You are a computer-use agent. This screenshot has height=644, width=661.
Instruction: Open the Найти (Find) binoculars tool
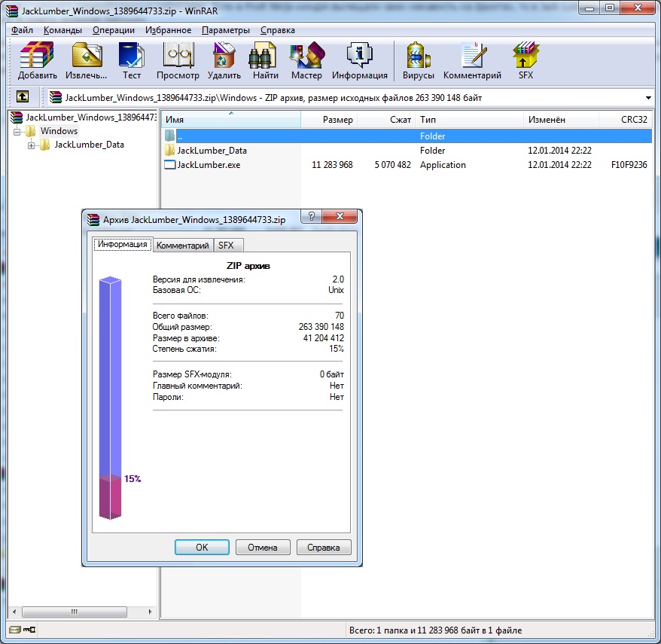(265, 61)
